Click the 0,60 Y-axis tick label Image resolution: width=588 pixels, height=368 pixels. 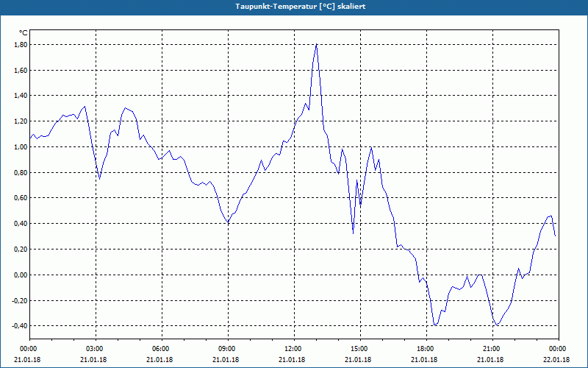pyautogui.click(x=20, y=198)
